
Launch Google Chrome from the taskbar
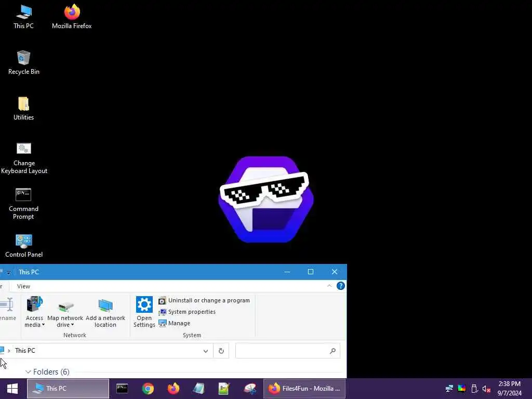[x=148, y=389]
